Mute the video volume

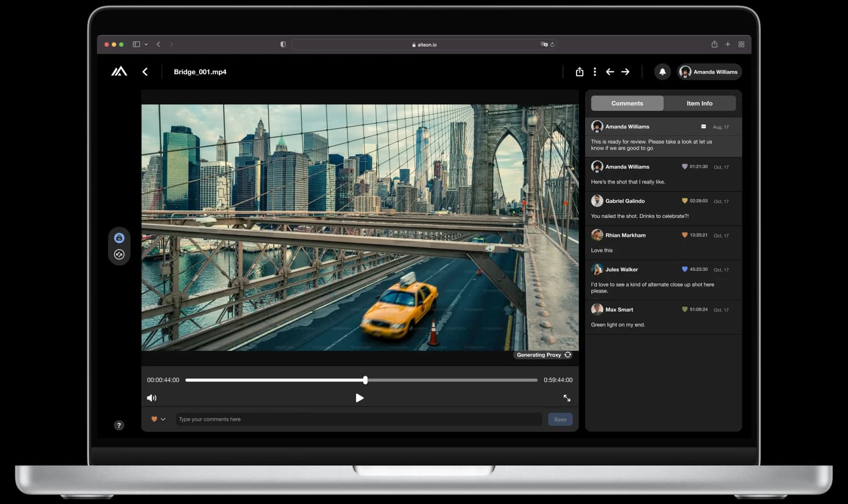click(152, 398)
